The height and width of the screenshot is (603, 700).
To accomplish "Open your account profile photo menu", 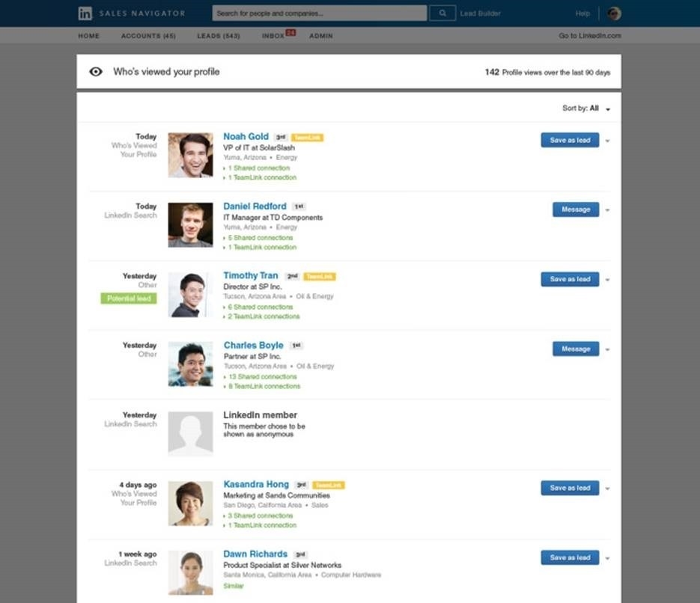I will (615, 13).
